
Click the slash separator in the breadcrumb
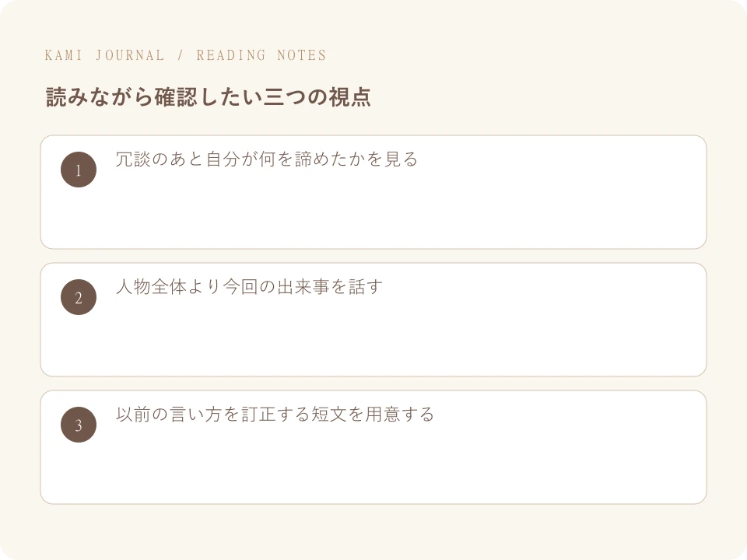pos(181,55)
